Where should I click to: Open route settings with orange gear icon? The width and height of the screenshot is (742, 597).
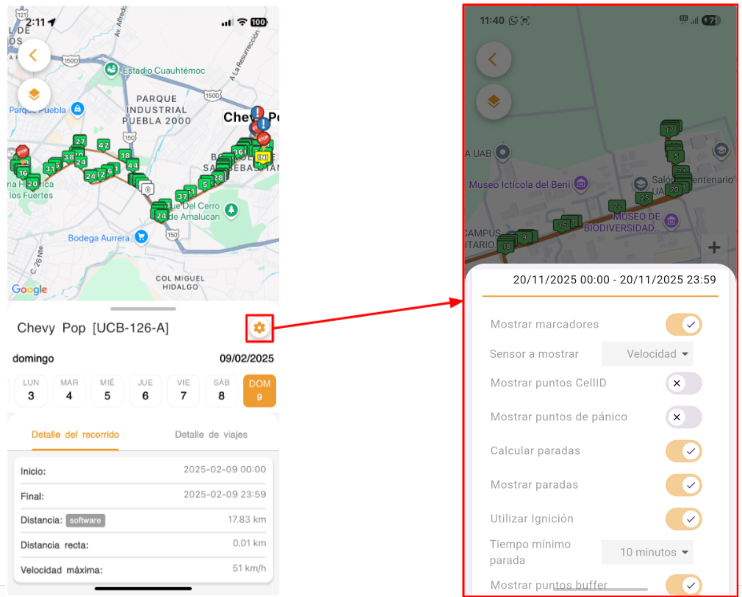pyautogui.click(x=259, y=327)
